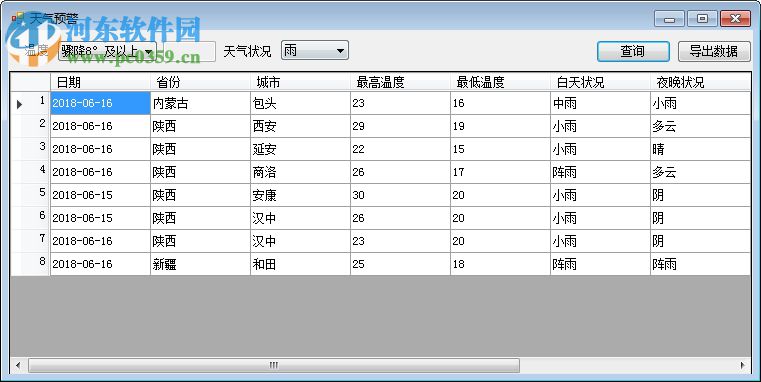Click the 15 lowest temperature cell
Viewport: 761px width, 382px height.
[x=500, y=149]
